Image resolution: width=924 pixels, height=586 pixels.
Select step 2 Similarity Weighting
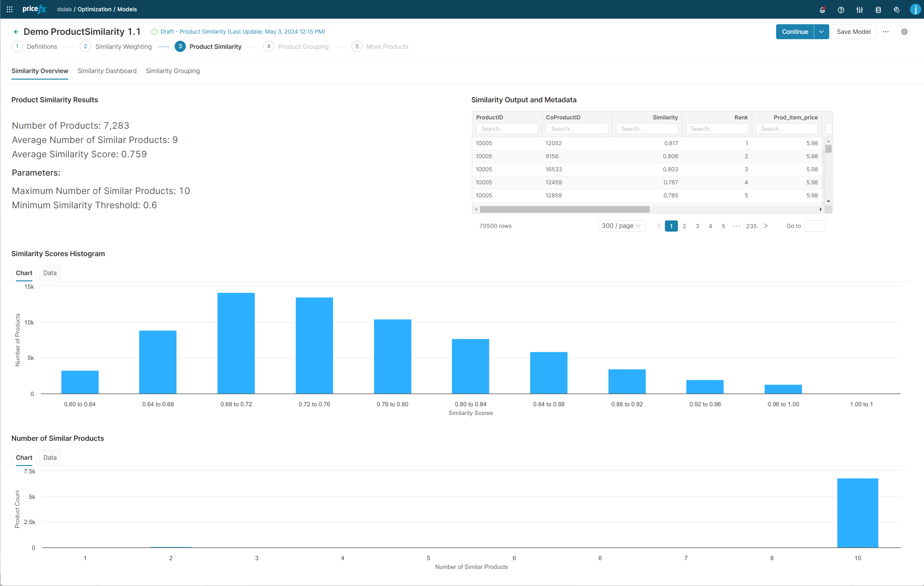tap(123, 46)
